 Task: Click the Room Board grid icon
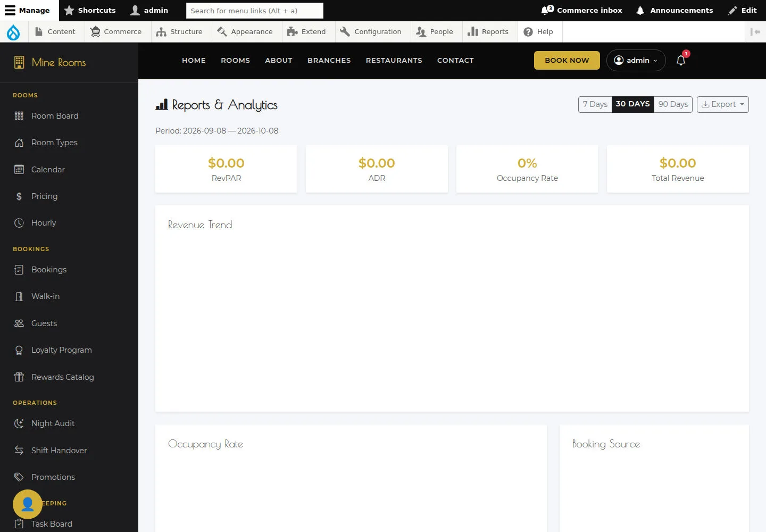click(x=19, y=116)
